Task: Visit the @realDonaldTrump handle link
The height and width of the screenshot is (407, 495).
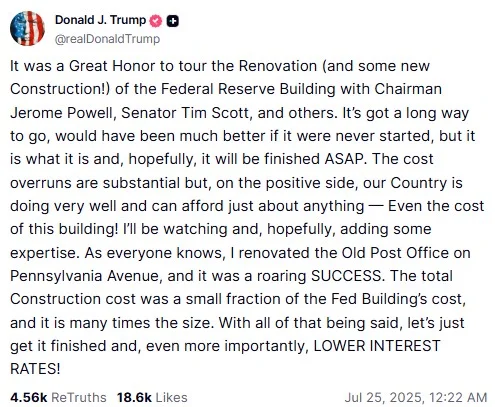Action: click(107, 39)
